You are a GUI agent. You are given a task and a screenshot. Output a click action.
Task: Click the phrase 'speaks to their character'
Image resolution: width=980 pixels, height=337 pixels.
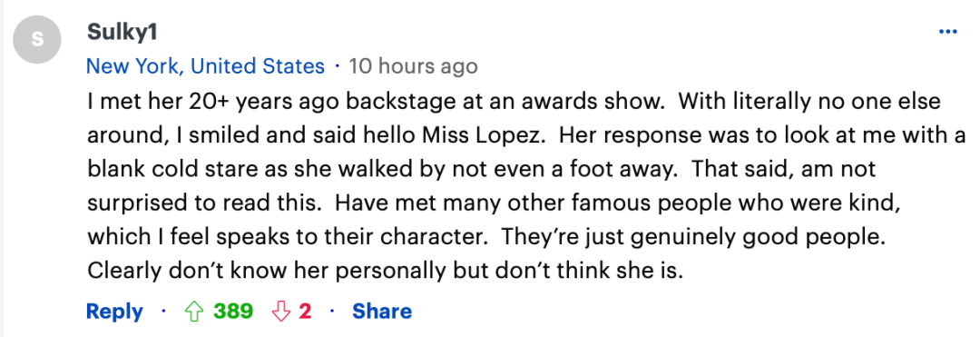pyautogui.click(x=357, y=237)
